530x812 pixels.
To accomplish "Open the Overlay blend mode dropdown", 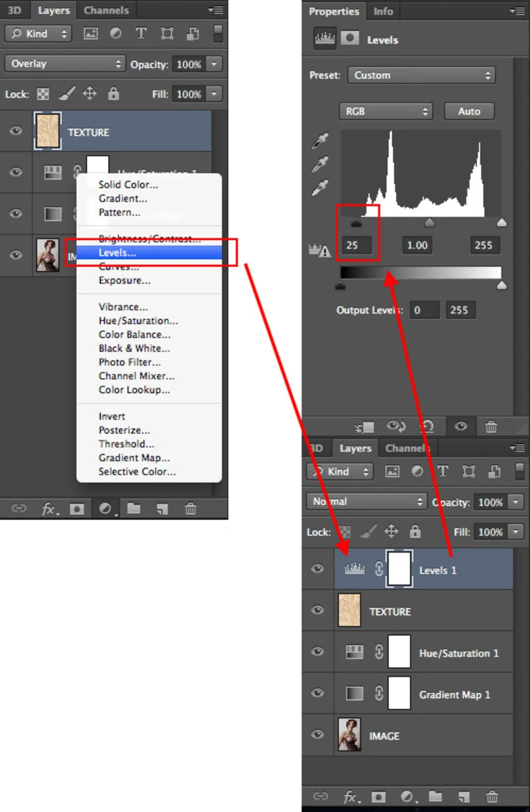I will pos(64,64).
